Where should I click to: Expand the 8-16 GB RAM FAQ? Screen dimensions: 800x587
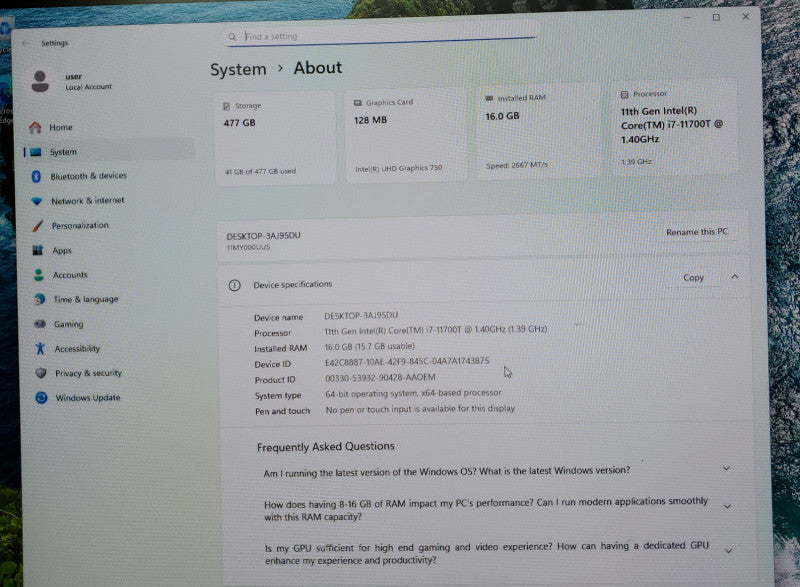click(728, 506)
